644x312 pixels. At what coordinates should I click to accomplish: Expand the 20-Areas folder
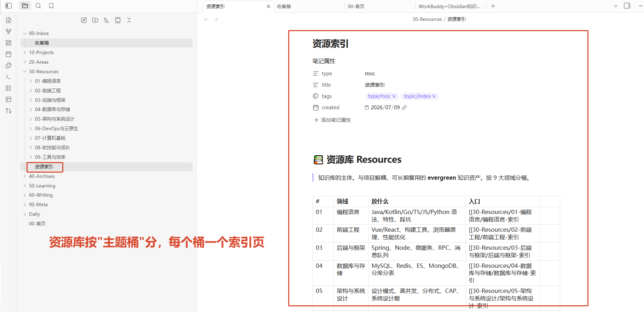tap(25, 62)
